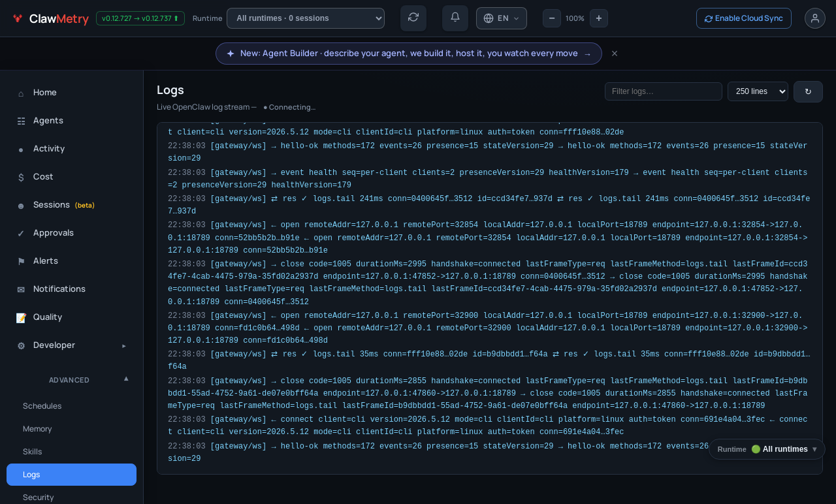Viewport: 836px width, 504px height.
Task: Click the Connecting status text
Action: point(289,107)
